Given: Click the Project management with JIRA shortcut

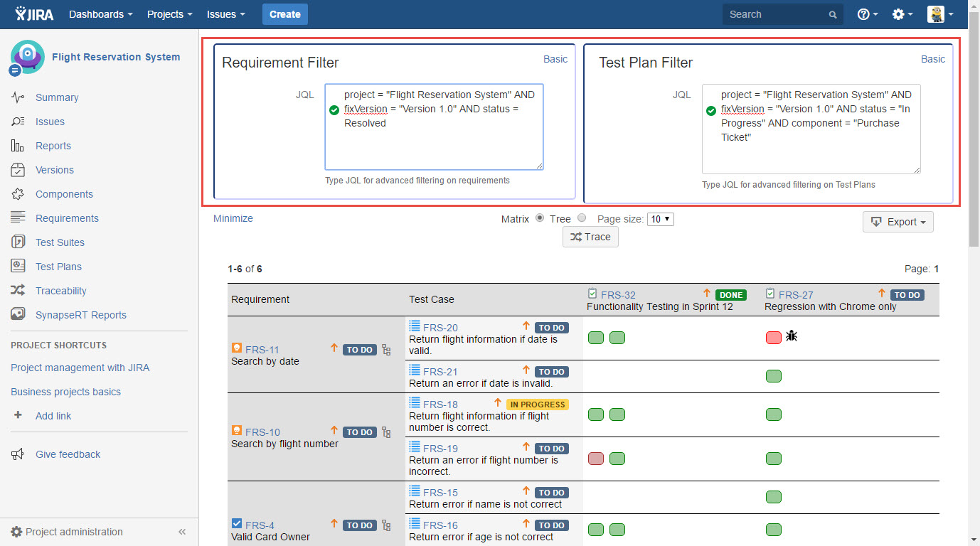Looking at the screenshot, I should [x=80, y=368].
